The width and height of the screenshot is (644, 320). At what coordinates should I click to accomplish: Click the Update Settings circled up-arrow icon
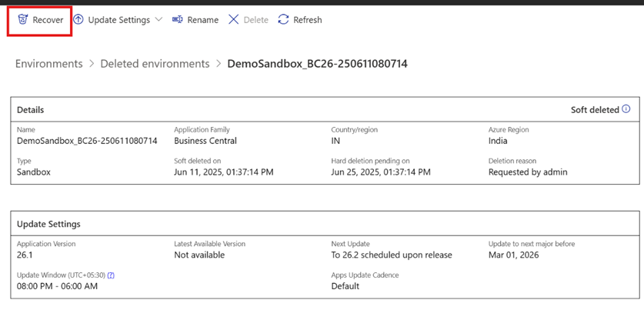78,20
